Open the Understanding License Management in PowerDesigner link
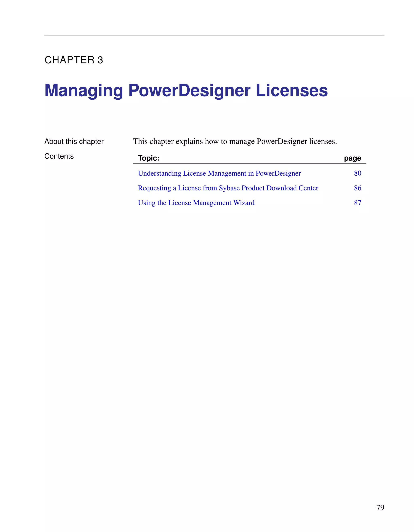 pyautogui.click(x=219, y=173)
